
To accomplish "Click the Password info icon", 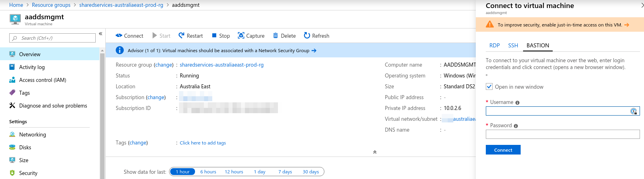I will tap(516, 126).
